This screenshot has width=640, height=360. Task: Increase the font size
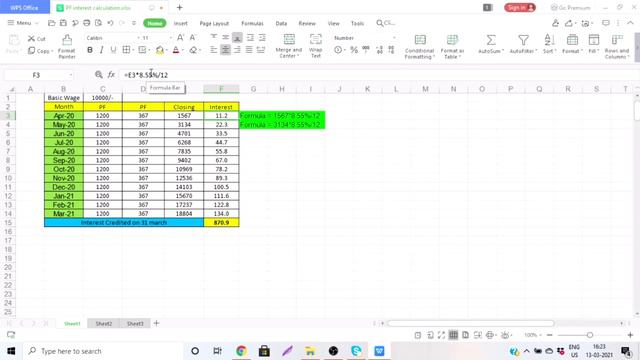pyautogui.click(x=180, y=38)
